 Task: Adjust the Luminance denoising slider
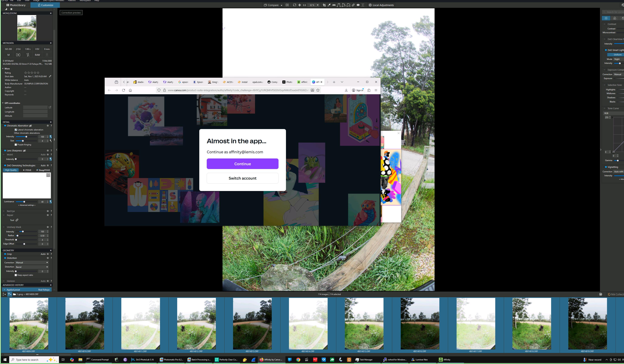pyautogui.click(x=24, y=202)
